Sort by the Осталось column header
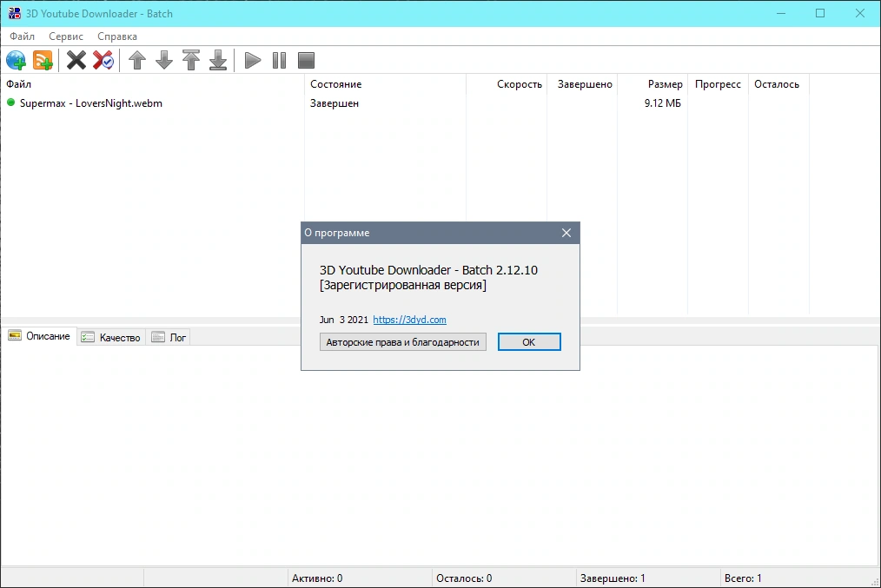Screen dimensions: 881x588 coord(778,84)
